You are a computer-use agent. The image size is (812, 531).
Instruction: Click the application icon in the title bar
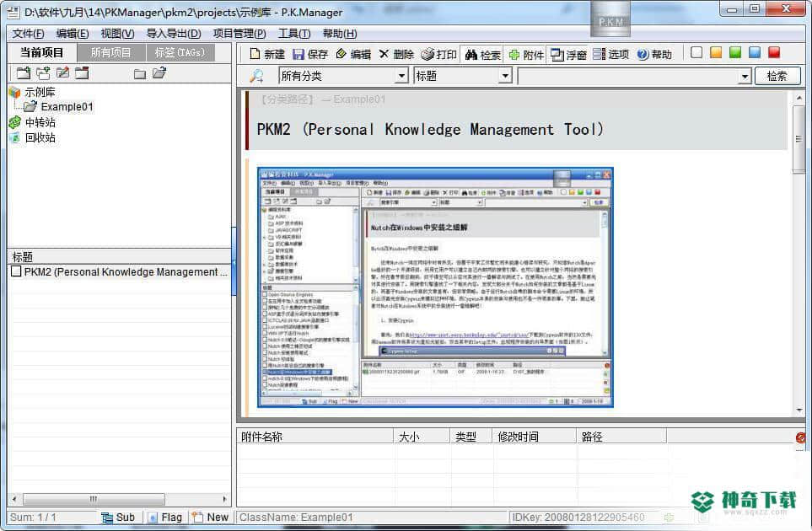[x=13, y=12]
